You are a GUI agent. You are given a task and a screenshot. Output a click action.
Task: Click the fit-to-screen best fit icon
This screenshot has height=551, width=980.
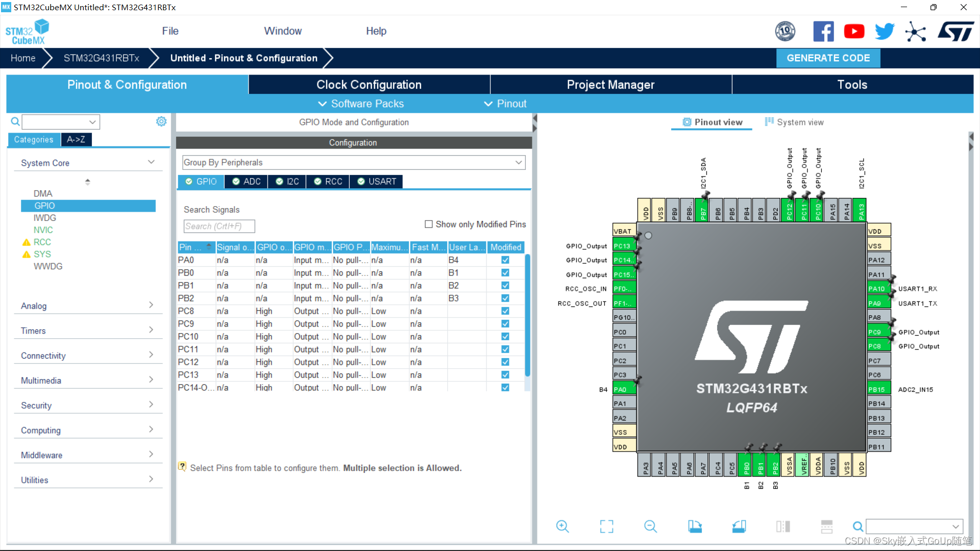point(606,527)
